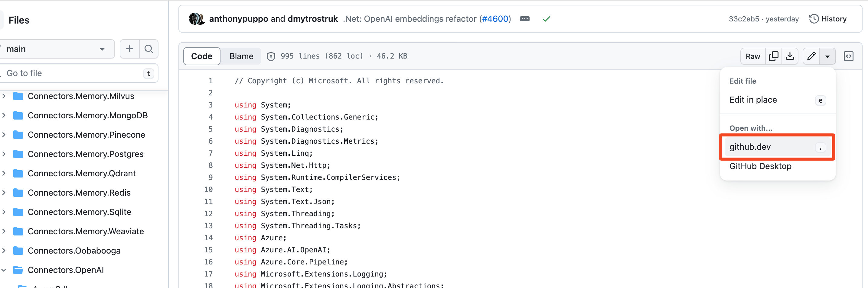The height and width of the screenshot is (288, 868).
Task: Click the copy raw file icon
Action: [x=773, y=56]
